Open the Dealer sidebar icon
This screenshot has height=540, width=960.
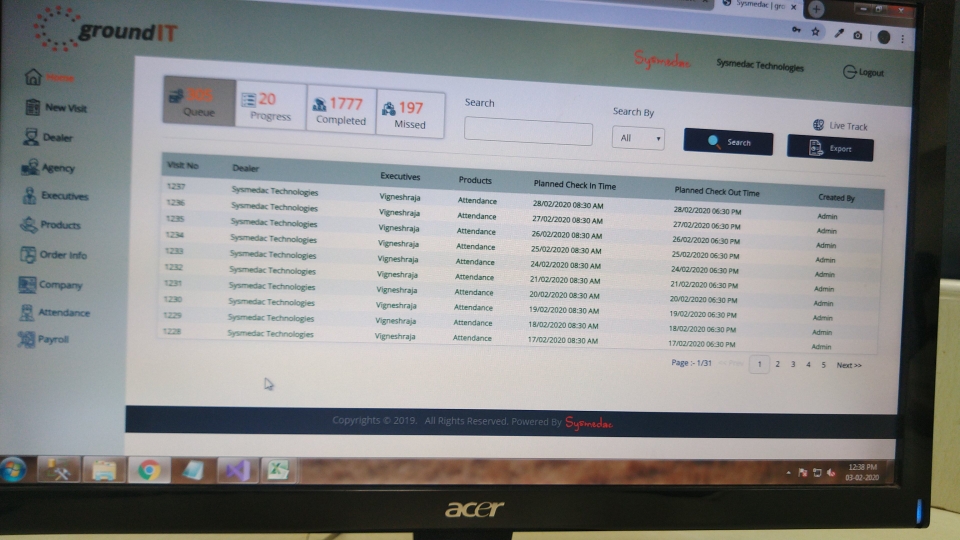coord(32,138)
